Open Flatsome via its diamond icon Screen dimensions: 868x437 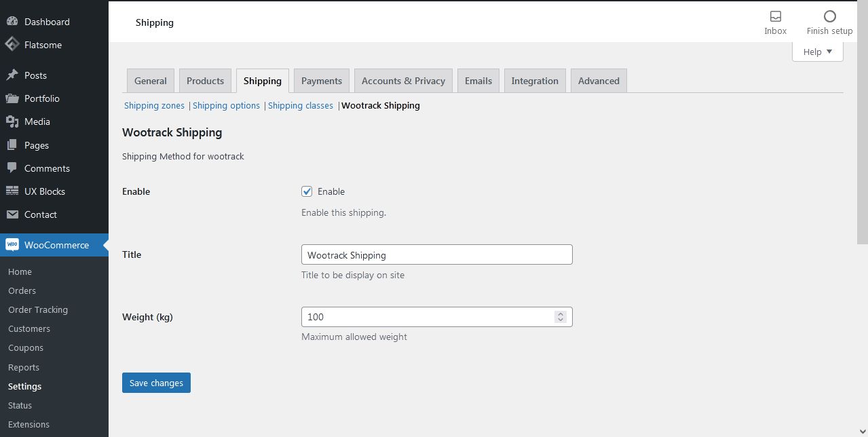(x=12, y=45)
